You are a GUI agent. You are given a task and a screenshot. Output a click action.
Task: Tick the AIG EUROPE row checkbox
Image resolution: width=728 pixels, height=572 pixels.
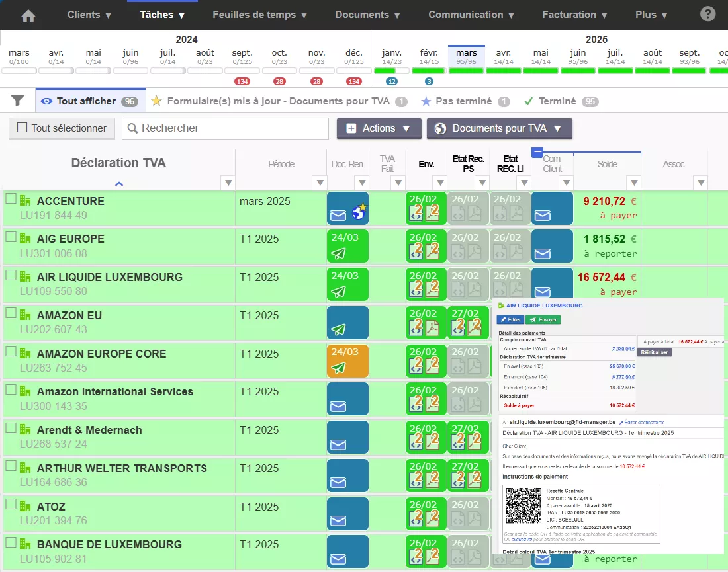pyautogui.click(x=11, y=237)
